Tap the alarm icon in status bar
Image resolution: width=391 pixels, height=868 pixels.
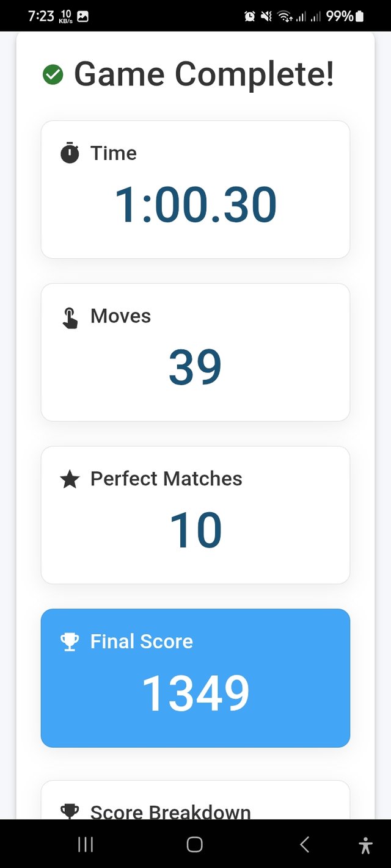(249, 16)
